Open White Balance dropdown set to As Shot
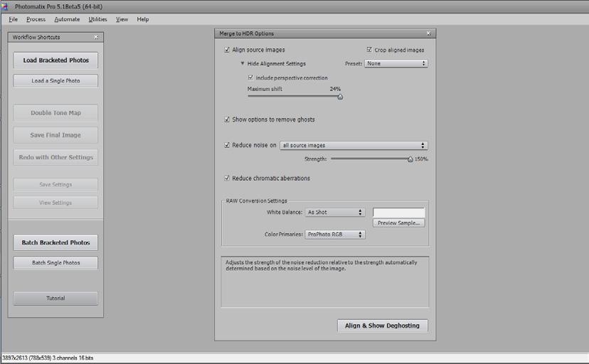 point(335,213)
